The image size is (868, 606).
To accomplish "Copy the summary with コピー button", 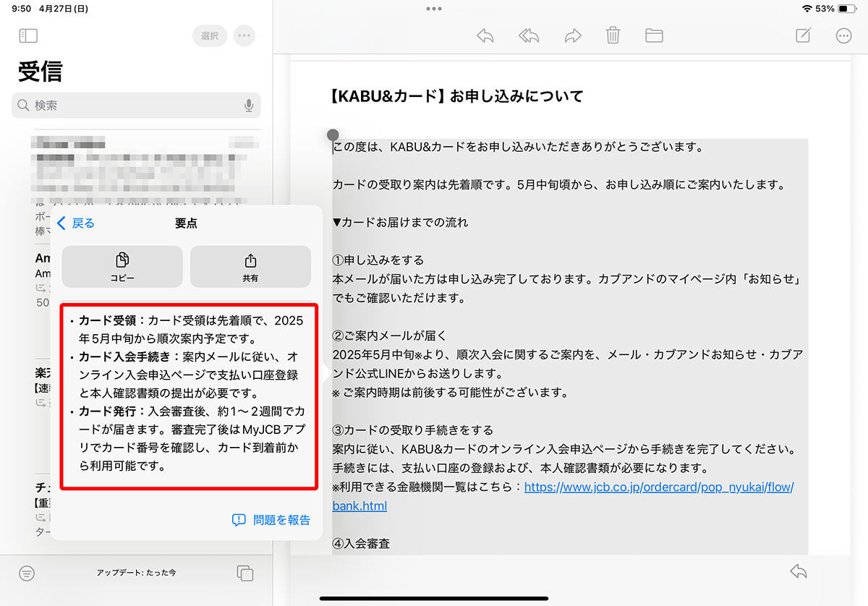I will coord(122,267).
